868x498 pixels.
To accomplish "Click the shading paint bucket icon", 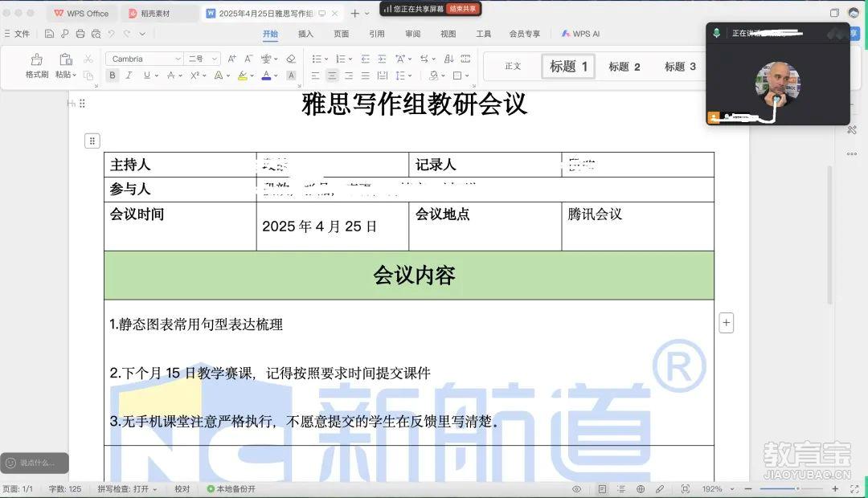I will (434, 76).
